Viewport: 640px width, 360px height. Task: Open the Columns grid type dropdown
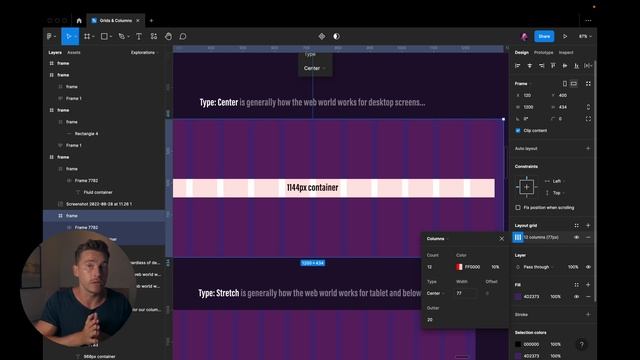[x=438, y=239]
